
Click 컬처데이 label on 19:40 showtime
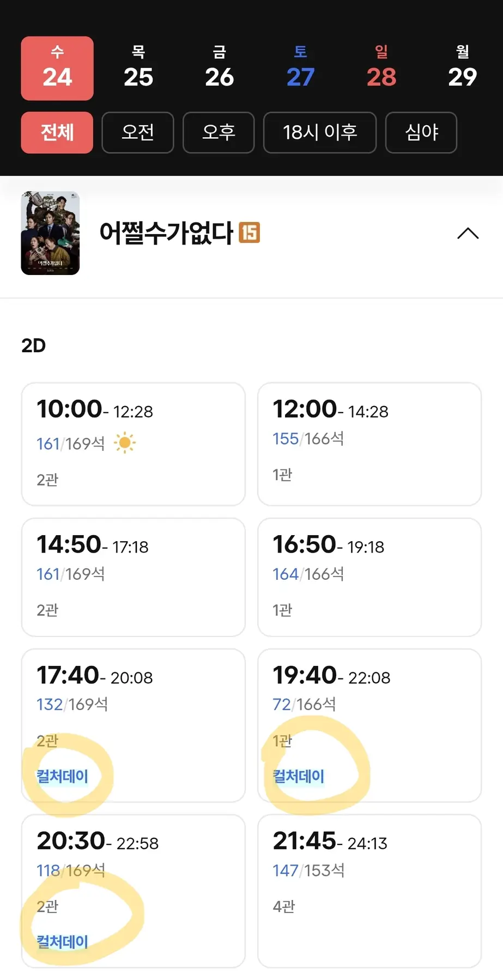coord(299,776)
